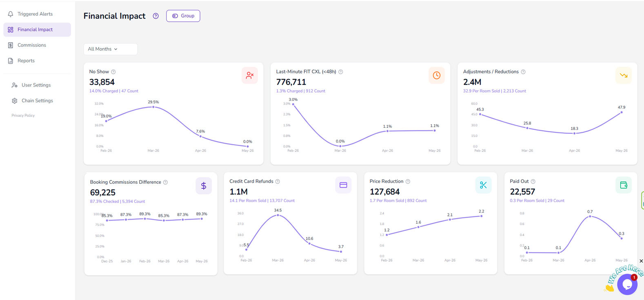
Task: Click the 7.6% point on No Show chart
Action: point(200,136)
